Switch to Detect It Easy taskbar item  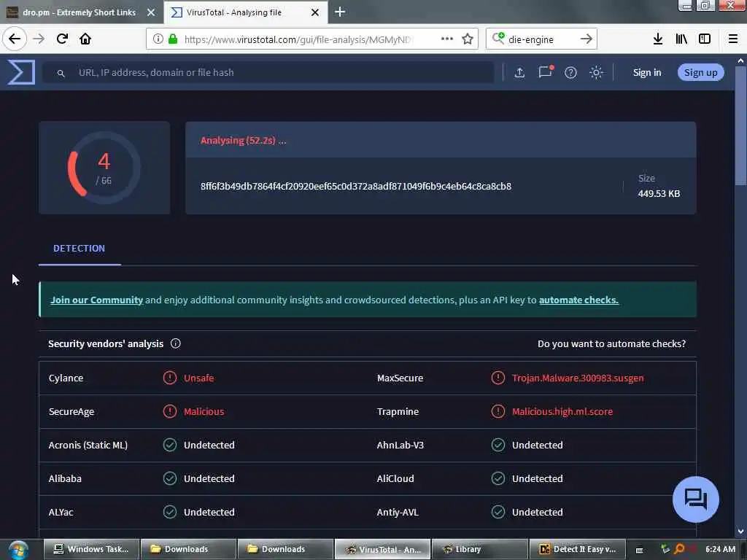[x=576, y=549]
